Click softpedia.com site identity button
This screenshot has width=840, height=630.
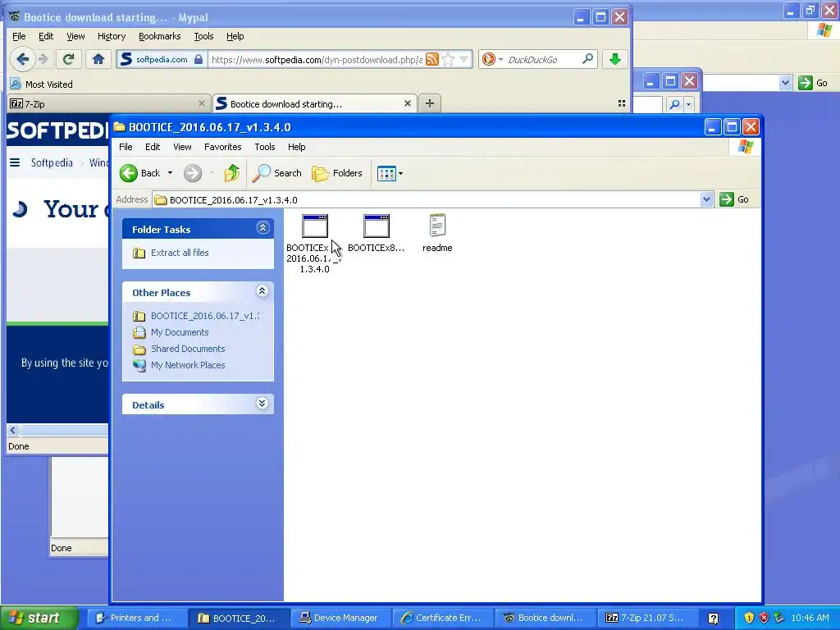pos(162,59)
